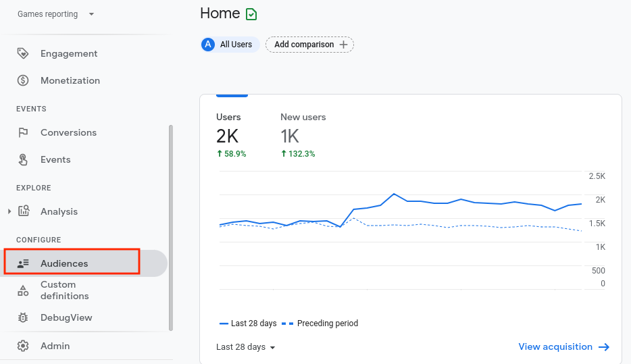Click the Monetization dollar icon
Viewport: 631px width, 364px height.
click(23, 80)
